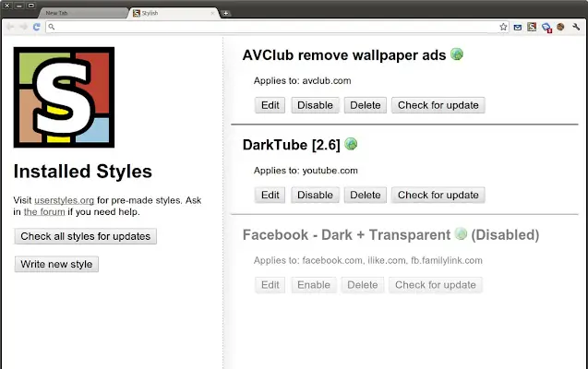This screenshot has height=369, width=588.
Task: Check for update on AVClub style
Action: pyautogui.click(x=438, y=105)
